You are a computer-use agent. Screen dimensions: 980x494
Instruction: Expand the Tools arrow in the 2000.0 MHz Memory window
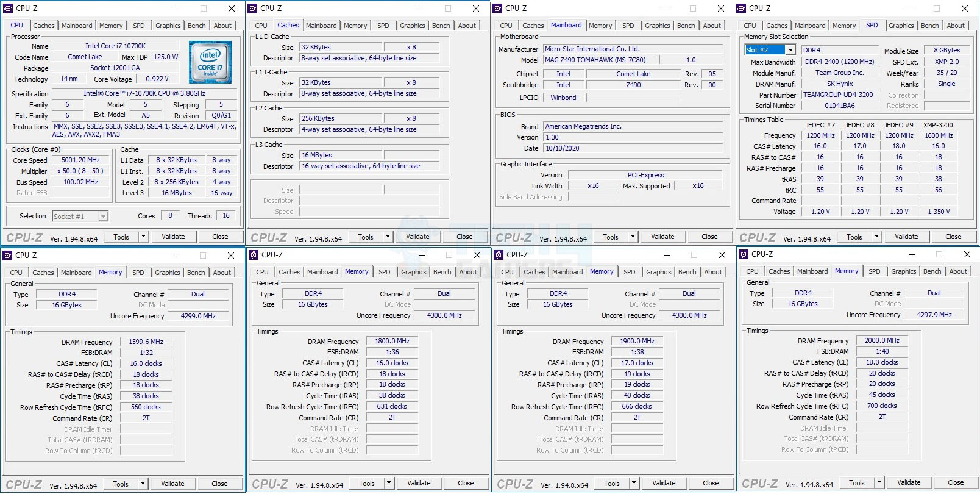tap(879, 482)
